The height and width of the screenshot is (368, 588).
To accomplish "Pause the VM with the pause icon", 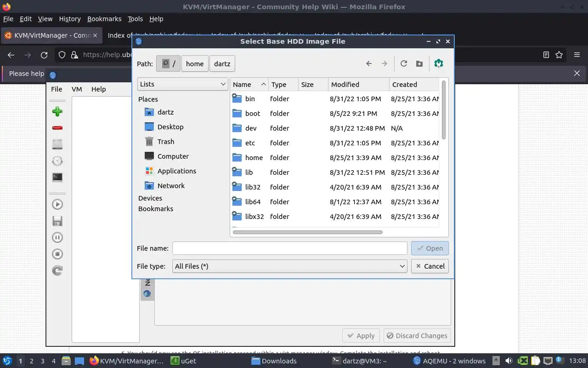I will [x=57, y=237].
